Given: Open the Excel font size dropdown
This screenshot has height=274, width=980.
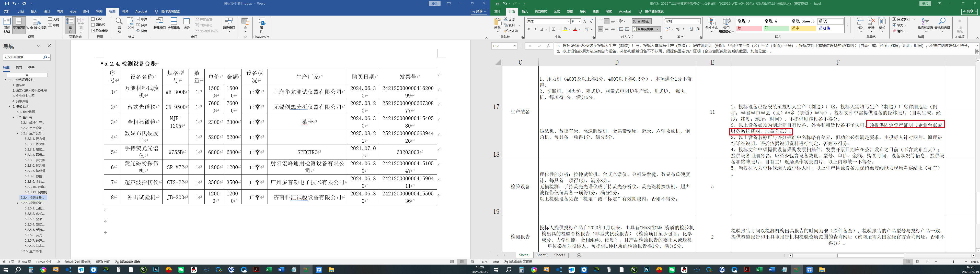Looking at the screenshot, I should click(579, 21).
